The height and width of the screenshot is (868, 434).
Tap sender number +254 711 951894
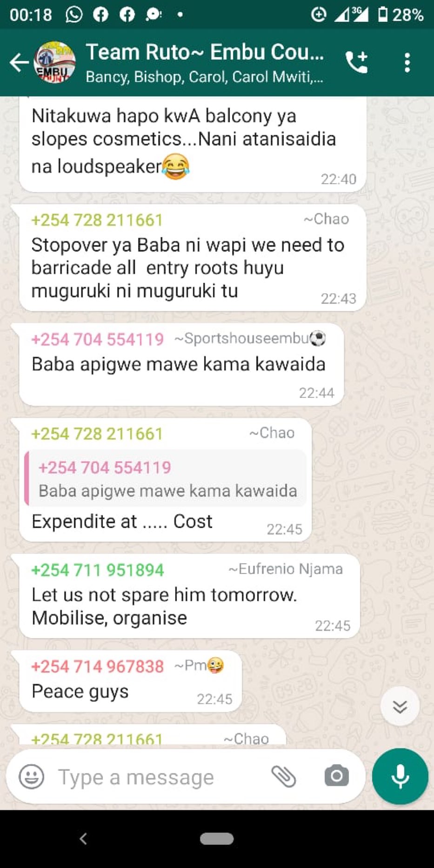tap(98, 570)
